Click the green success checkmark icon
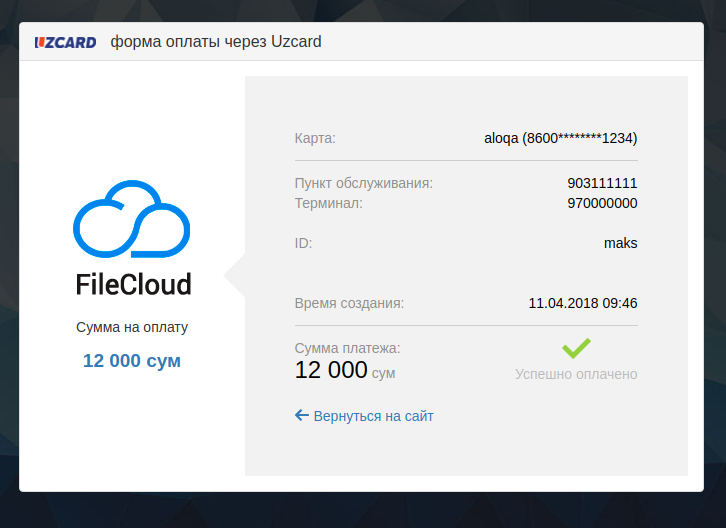 point(576,348)
